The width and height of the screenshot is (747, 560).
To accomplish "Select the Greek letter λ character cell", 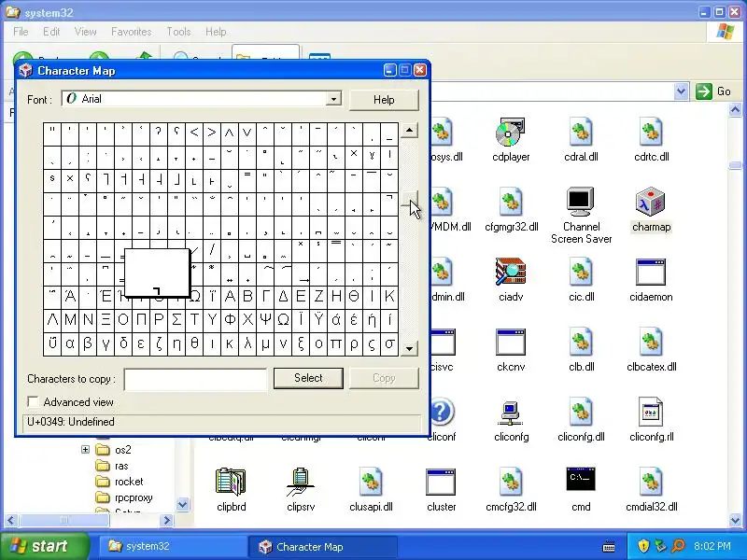I will [x=247, y=343].
